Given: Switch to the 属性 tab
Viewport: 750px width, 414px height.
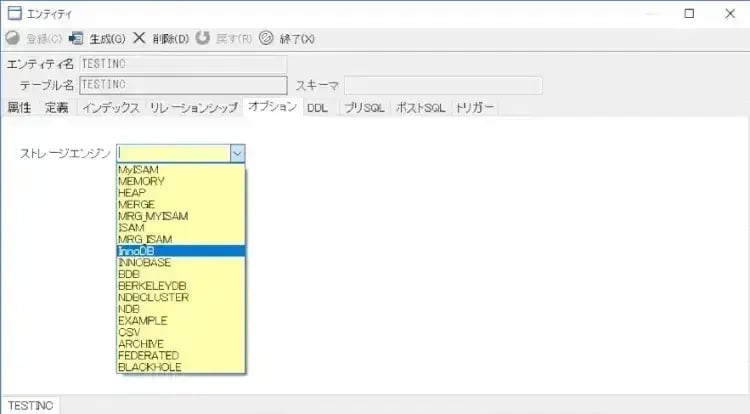Looking at the screenshot, I should (19, 107).
